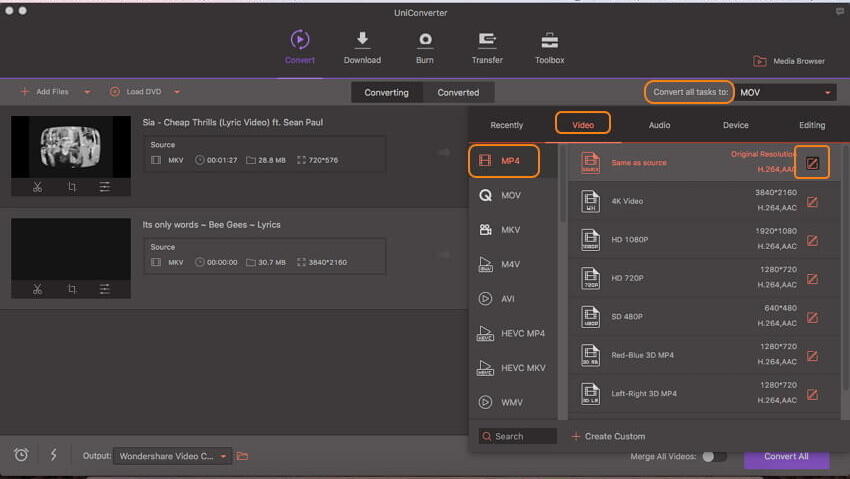Choose MKV format in list
This screenshot has width=850, height=479.
click(512, 230)
